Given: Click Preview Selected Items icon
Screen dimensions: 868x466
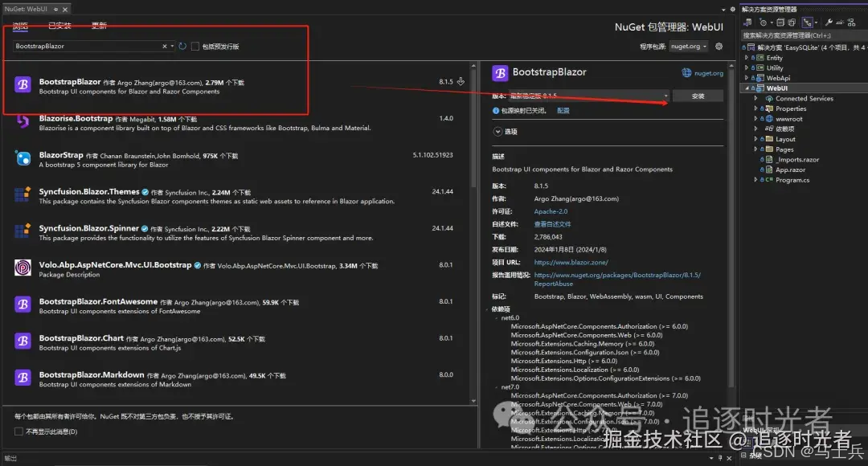Looking at the screenshot, I should tap(840, 22).
